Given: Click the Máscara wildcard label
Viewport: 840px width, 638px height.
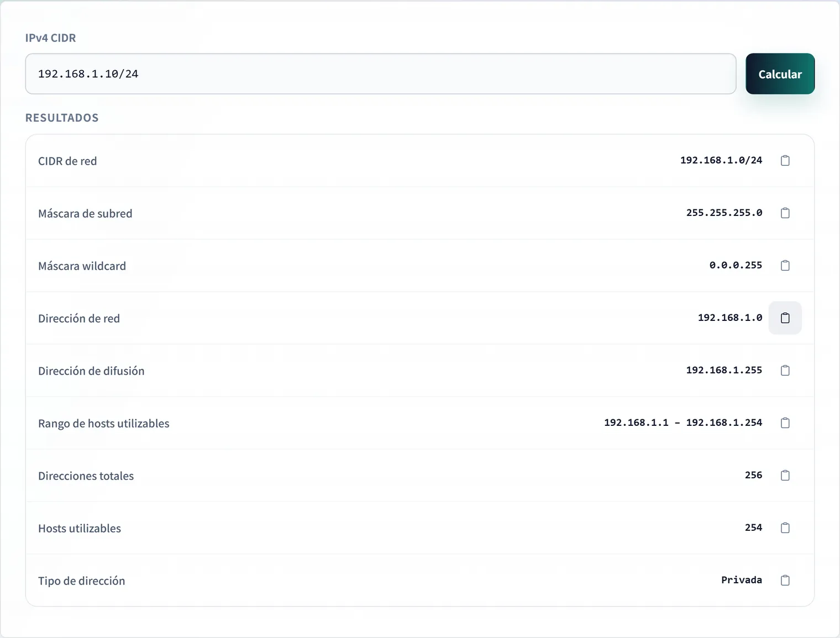Looking at the screenshot, I should (82, 266).
